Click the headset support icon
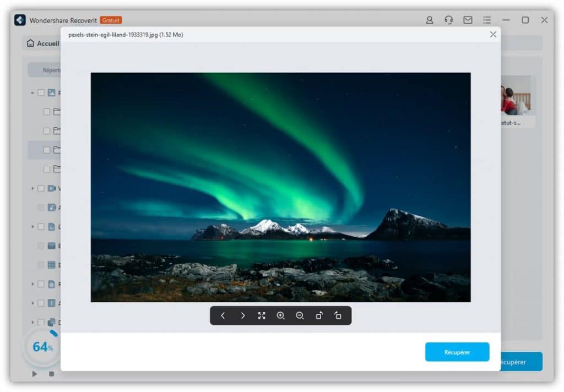This screenshot has width=564, height=392. pos(448,19)
